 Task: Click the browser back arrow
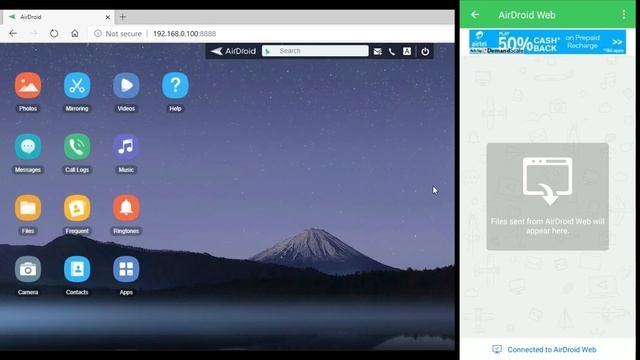[x=13, y=33]
